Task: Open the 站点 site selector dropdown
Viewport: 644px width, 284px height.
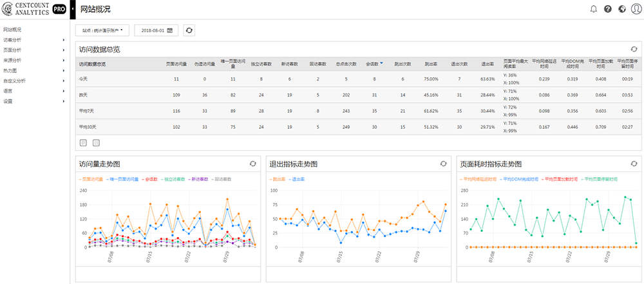Action: pos(102,30)
